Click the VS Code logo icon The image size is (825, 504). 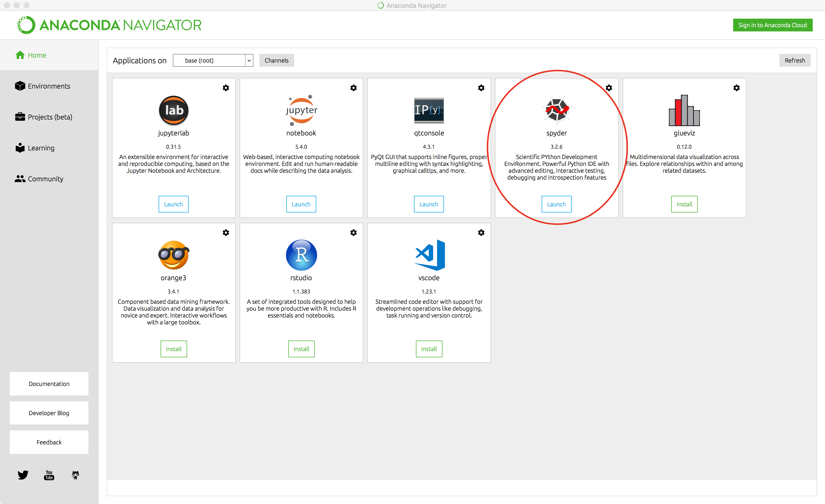429,255
